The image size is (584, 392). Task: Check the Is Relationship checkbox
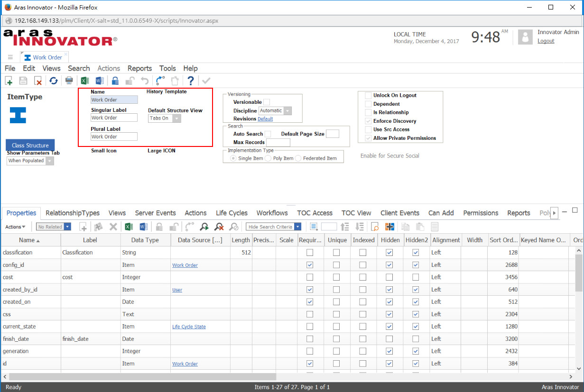click(368, 112)
